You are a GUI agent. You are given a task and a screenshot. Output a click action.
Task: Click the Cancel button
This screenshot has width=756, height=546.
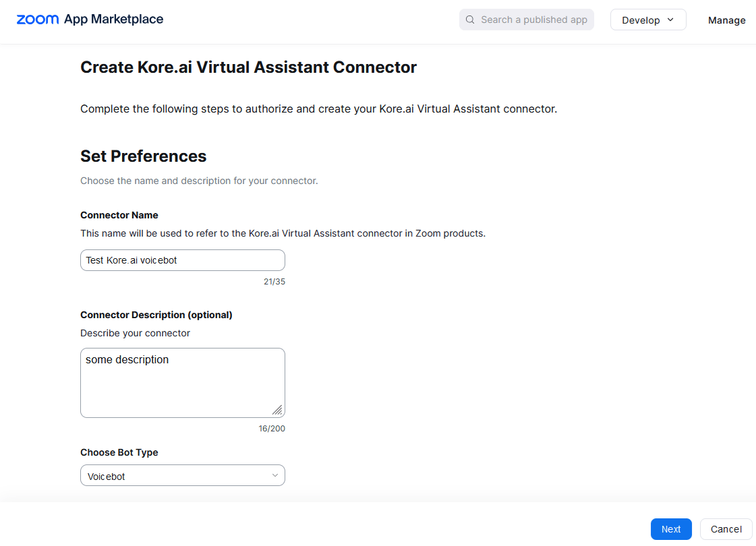tap(726, 529)
